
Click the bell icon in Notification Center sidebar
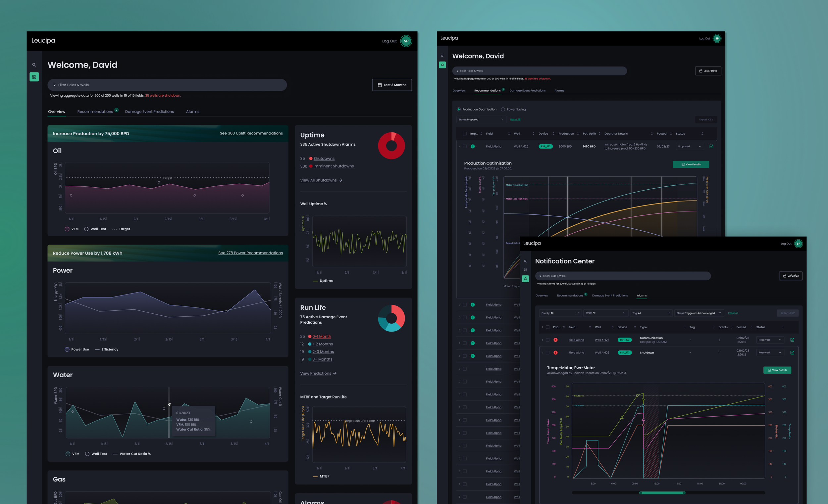coord(525,279)
